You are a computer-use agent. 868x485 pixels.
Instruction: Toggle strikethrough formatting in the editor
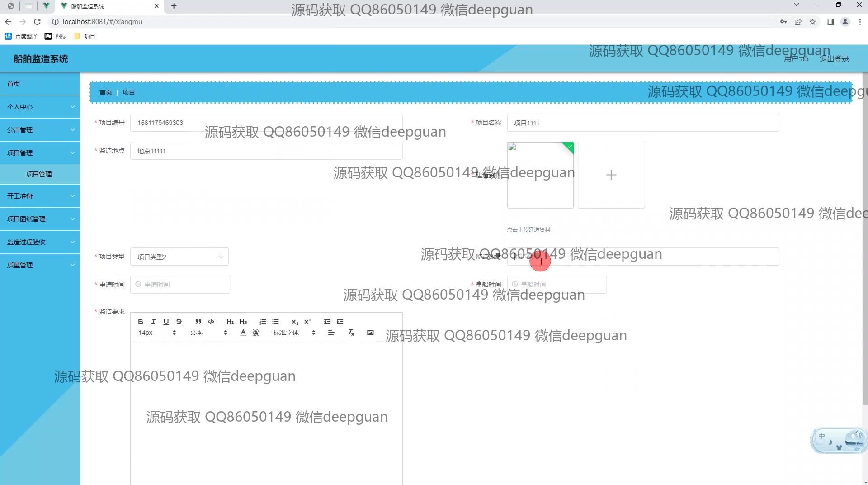(179, 322)
